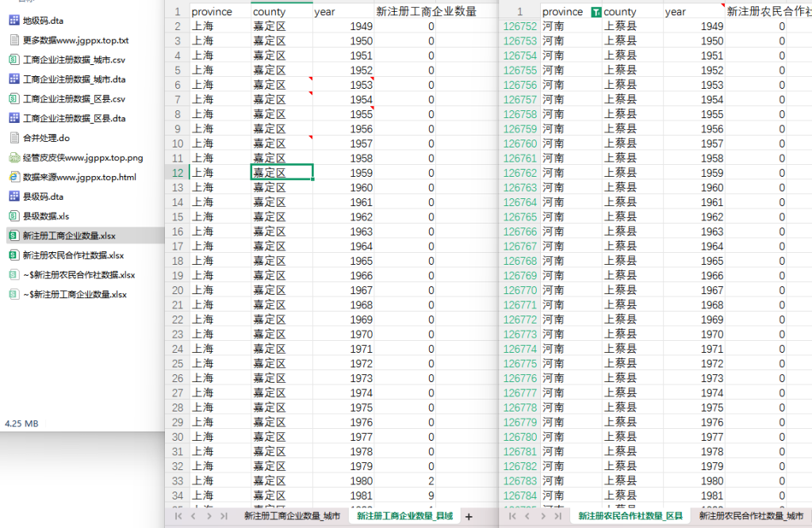Click the county header cell in left sheet

(282, 11)
